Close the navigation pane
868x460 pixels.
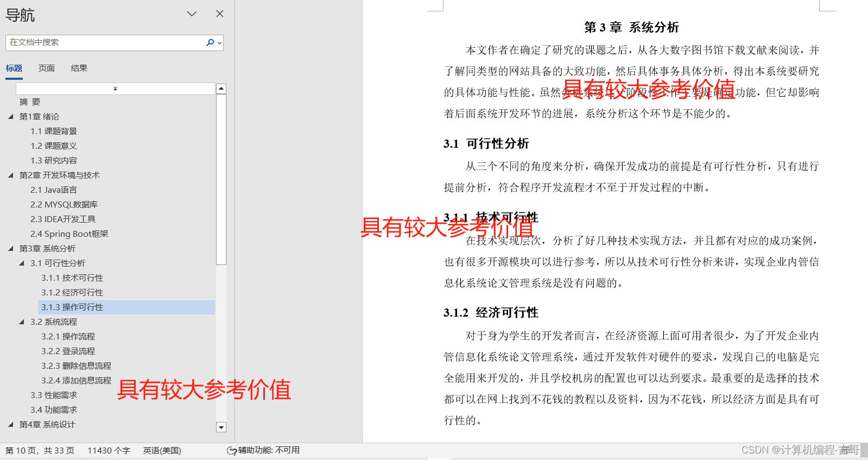point(220,14)
